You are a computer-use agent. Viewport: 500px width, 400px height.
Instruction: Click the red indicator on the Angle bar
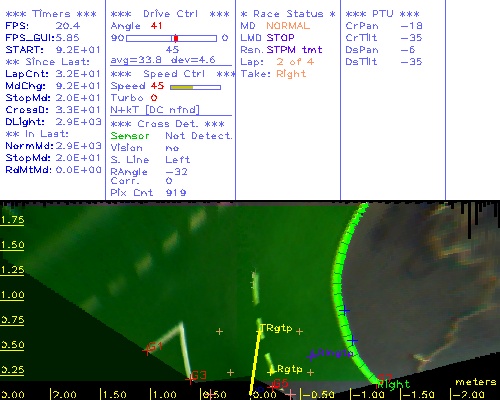pyautogui.click(x=176, y=38)
